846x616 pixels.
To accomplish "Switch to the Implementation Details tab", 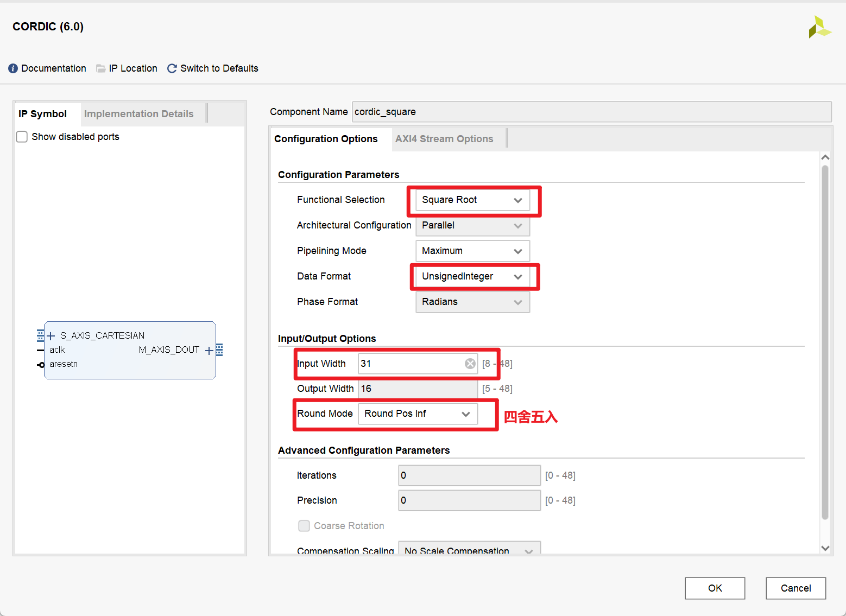I will [139, 114].
